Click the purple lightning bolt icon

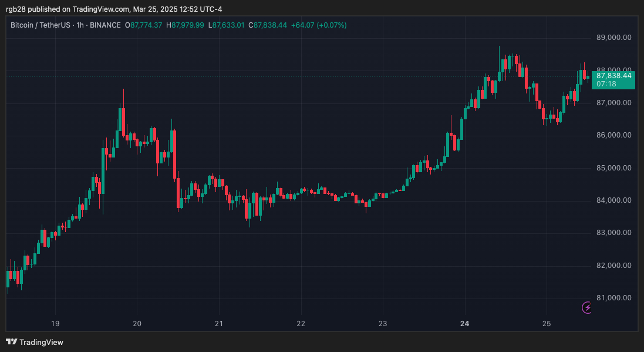point(586,307)
